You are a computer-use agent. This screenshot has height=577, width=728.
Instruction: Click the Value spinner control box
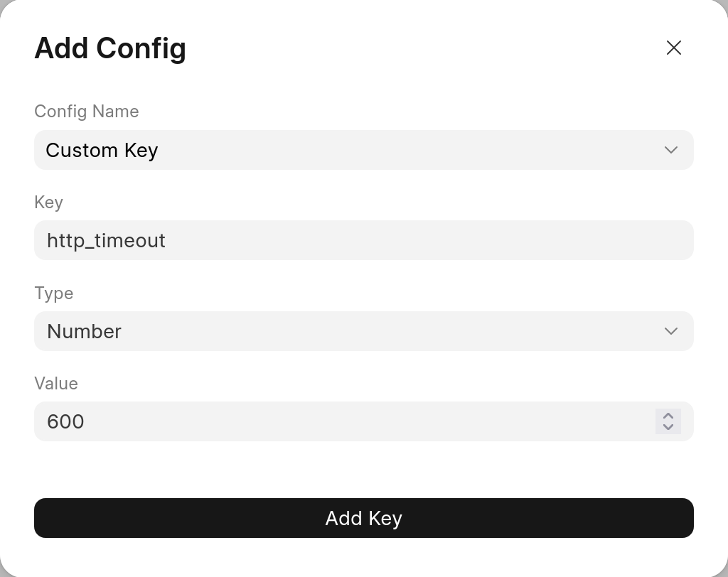pos(668,421)
